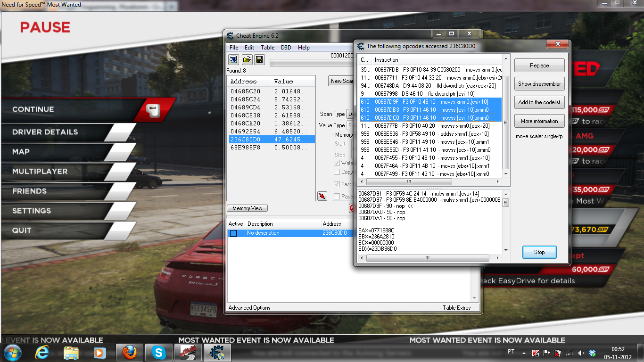Click the volume speaker tray icon
This screenshot has height=362, width=644.
coord(581,353)
